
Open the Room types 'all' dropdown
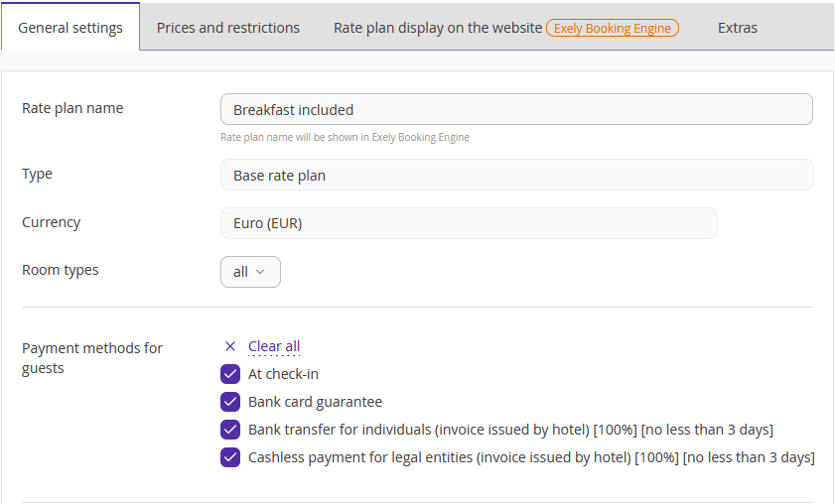tap(250, 272)
